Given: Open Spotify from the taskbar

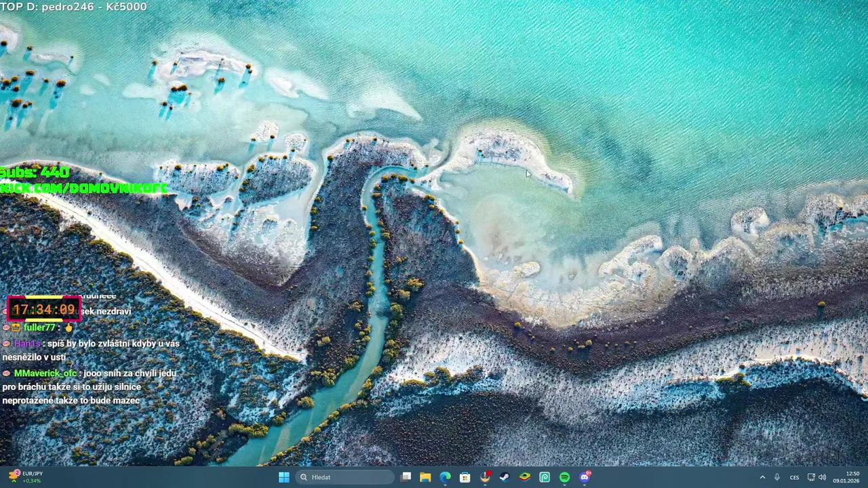Looking at the screenshot, I should [564, 477].
